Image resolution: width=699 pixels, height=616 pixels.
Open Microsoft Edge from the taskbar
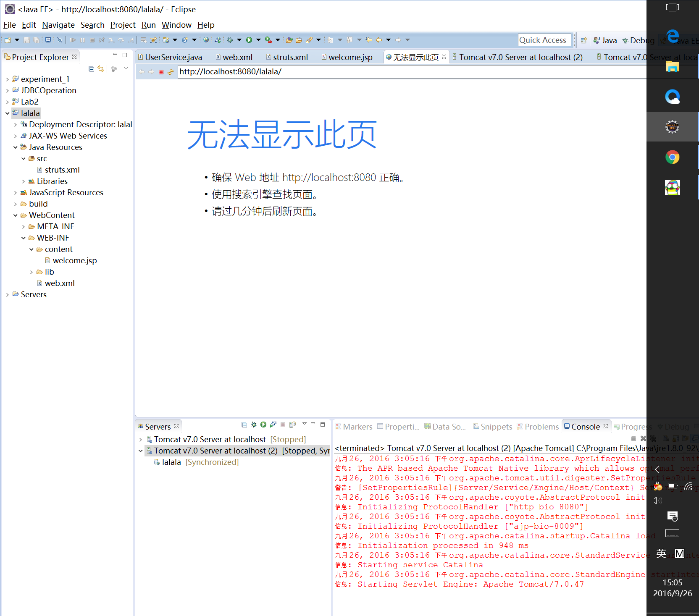673,37
